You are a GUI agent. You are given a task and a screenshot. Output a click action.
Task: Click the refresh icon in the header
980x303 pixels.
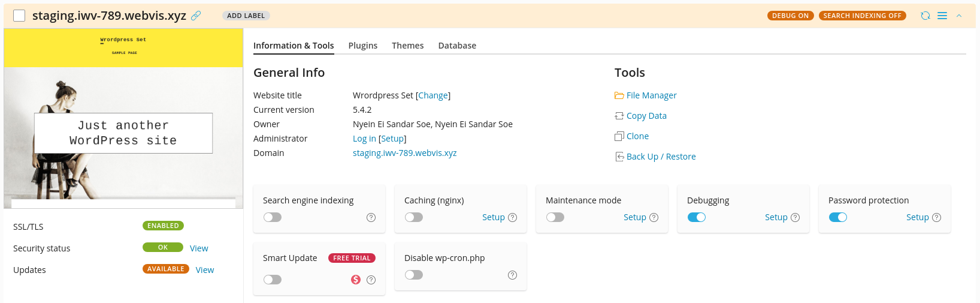(x=925, y=16)
